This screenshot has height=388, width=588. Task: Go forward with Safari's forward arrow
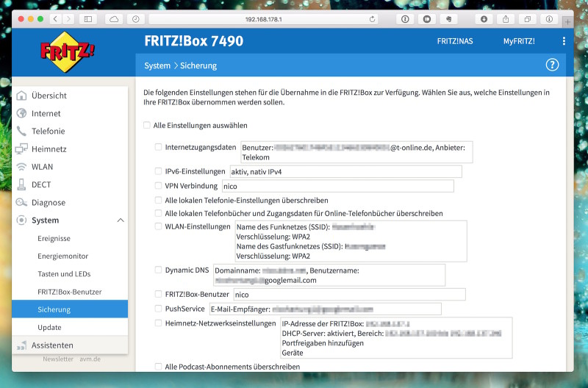tap(68, 19)
